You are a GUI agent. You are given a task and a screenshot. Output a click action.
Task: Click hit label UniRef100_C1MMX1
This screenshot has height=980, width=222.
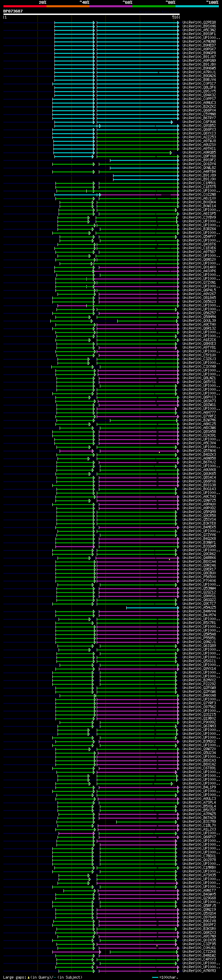coord(199,183)
